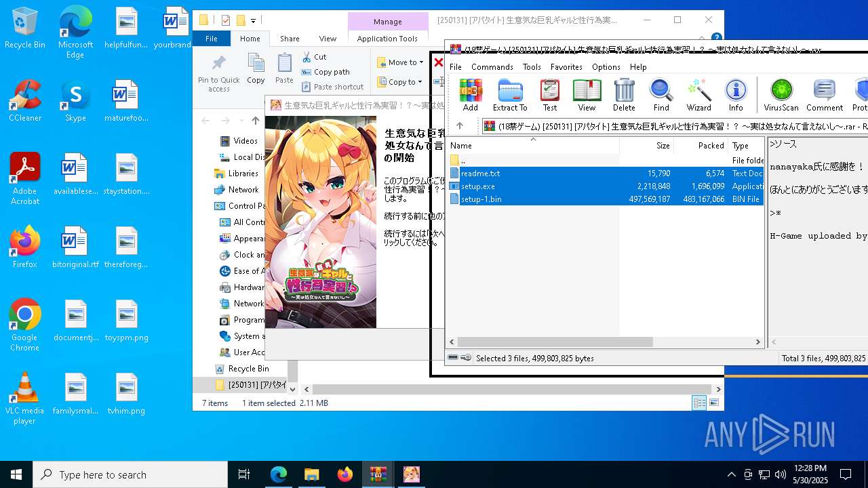Click the Test archive icon in WinRAR
868x488 pixels.
[549, 95]
